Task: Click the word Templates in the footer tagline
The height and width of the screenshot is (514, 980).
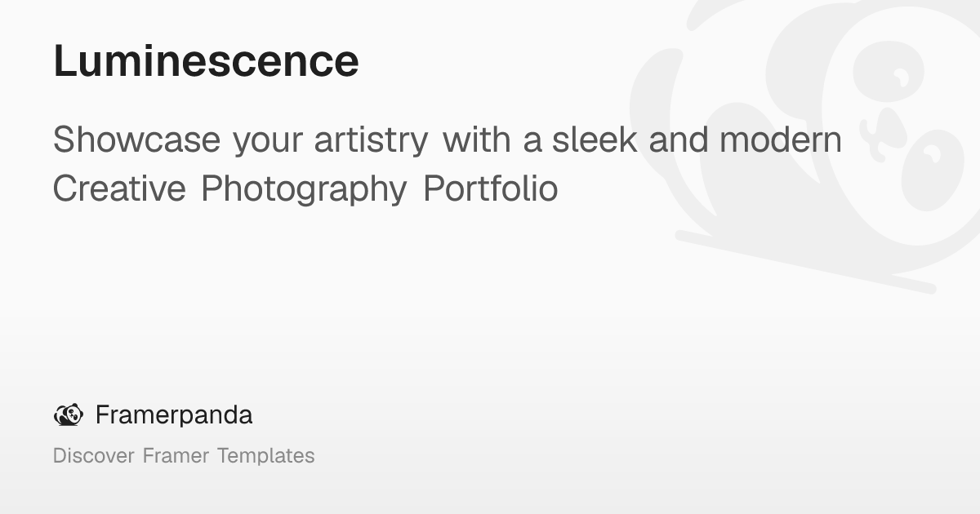Action: (x=265, y=456)
